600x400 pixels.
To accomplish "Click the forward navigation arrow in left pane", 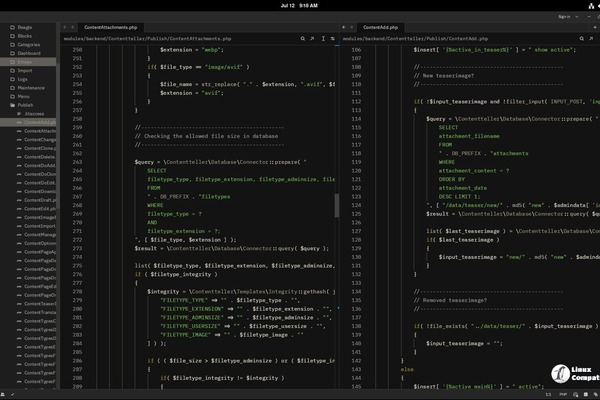I will click(73, 27).
